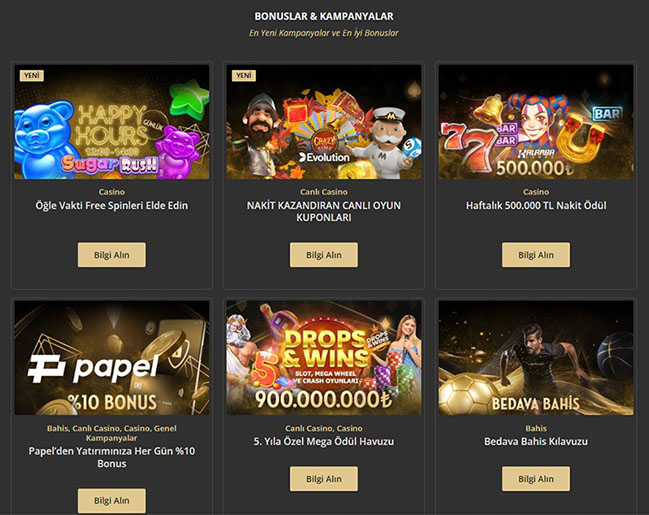The height and width of the screenshot is (515, 649).
Task: Open the Sugar Rush Happy Hours banner
Action: click(112, 122)
